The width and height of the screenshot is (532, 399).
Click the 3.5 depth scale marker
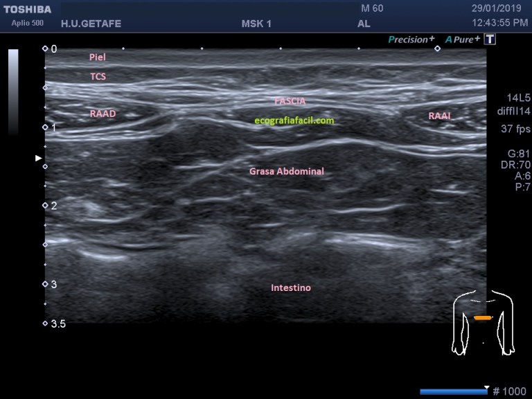point(57,323)
